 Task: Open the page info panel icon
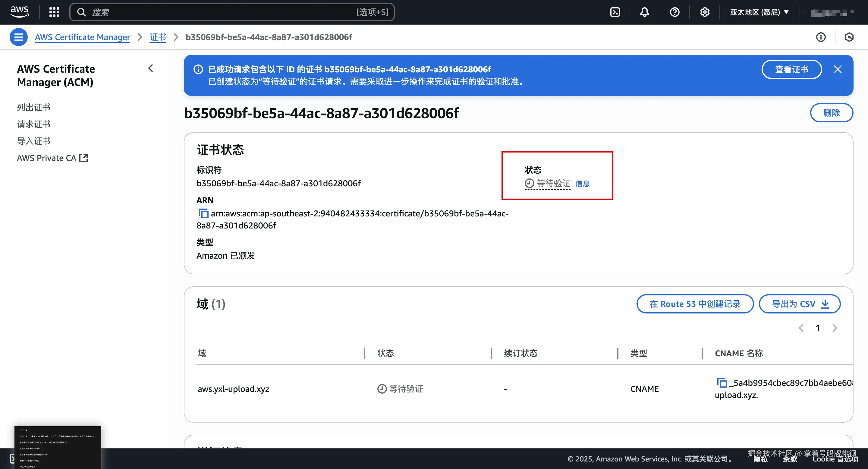[821, 37]
